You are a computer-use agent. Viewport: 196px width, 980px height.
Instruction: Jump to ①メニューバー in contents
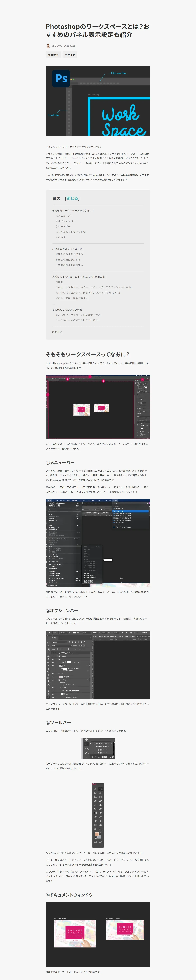64,216
